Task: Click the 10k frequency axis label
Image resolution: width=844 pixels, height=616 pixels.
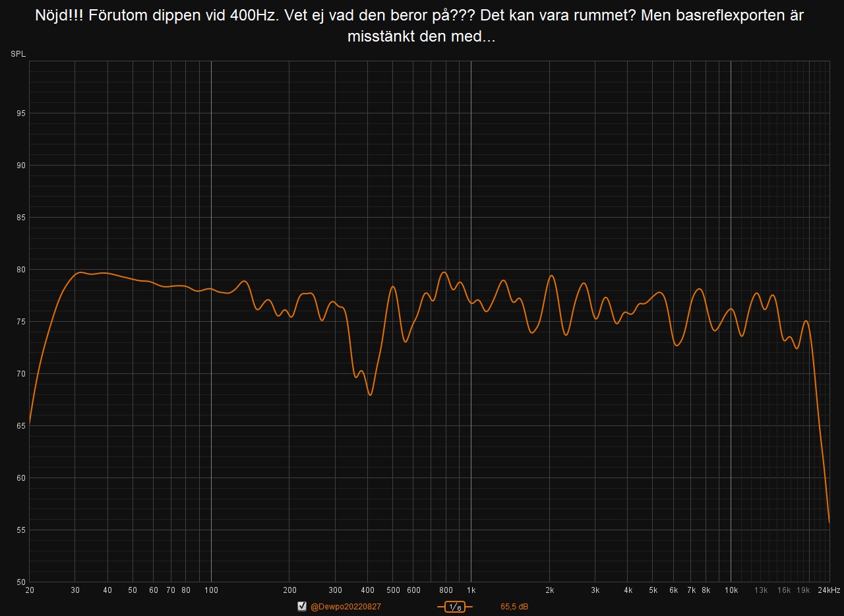Action: click(x=731, y=590)
